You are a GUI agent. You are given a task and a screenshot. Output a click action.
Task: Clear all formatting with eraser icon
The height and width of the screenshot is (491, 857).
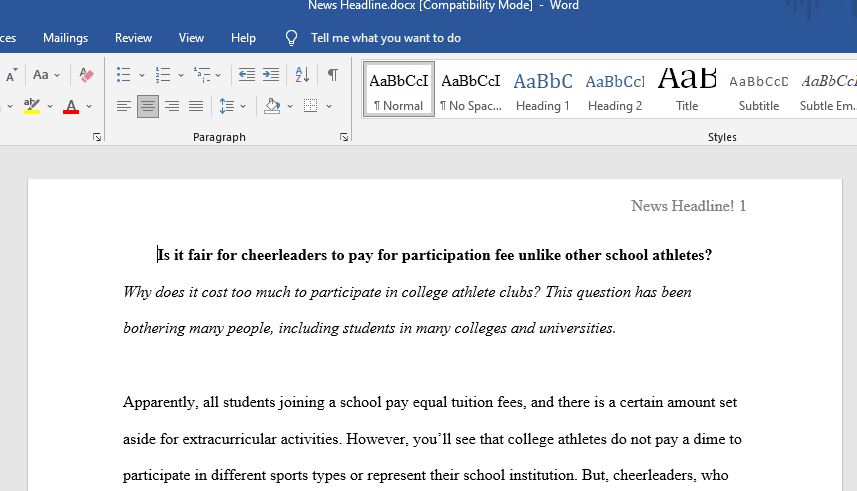pyautogui.click(x=86, y=74)
